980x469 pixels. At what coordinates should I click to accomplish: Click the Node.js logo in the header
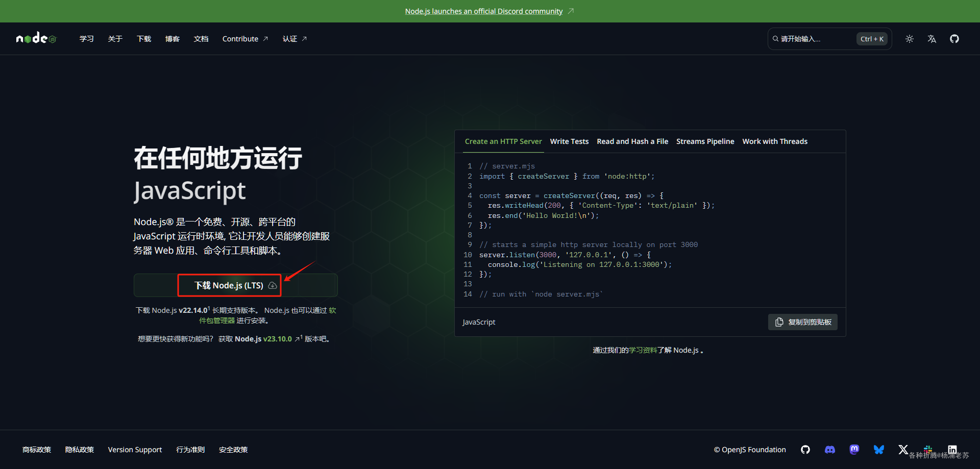pyautogui.click(x=36, y=38)
